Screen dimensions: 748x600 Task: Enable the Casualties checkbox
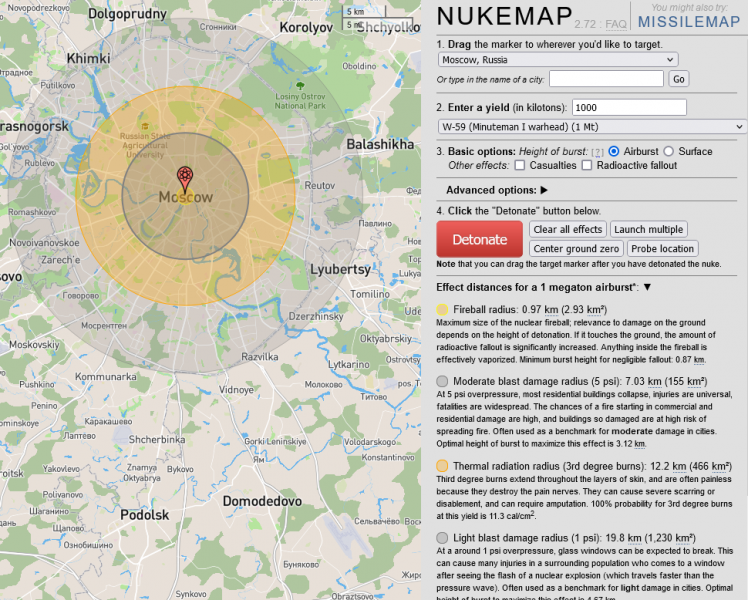click(520, 166)
